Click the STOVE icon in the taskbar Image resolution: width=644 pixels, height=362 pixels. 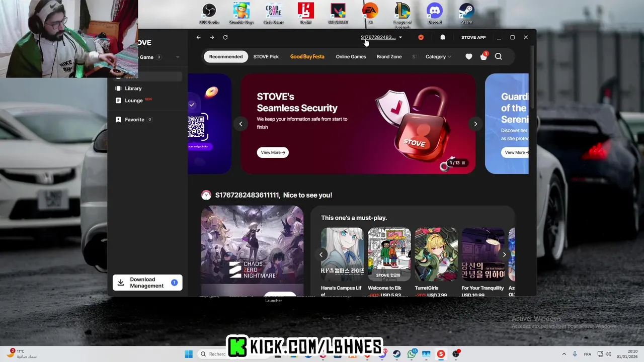441,354
